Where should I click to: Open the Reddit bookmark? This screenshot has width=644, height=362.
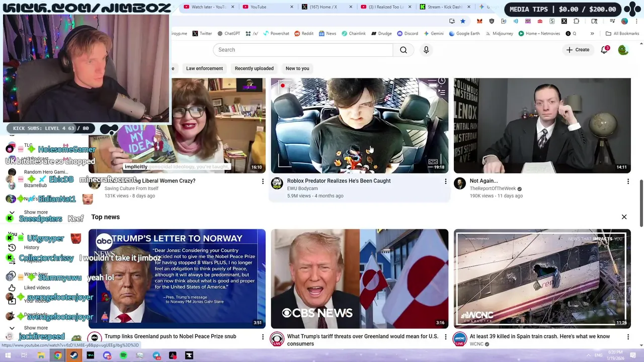[304, 34]
